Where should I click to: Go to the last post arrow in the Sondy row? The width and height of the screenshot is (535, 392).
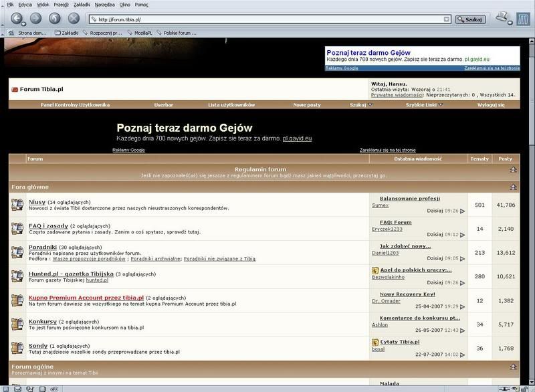462,355
